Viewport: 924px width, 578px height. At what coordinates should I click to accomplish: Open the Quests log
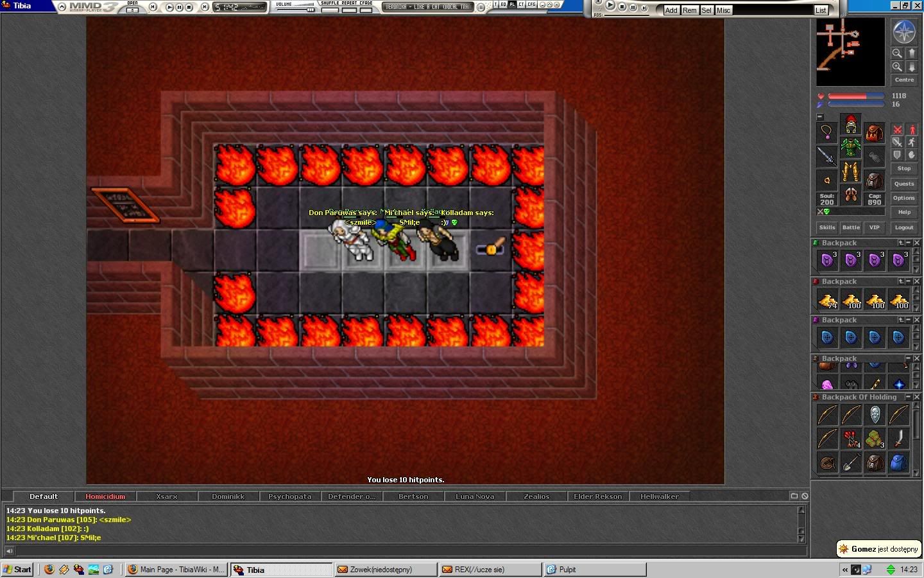(904, 184)
